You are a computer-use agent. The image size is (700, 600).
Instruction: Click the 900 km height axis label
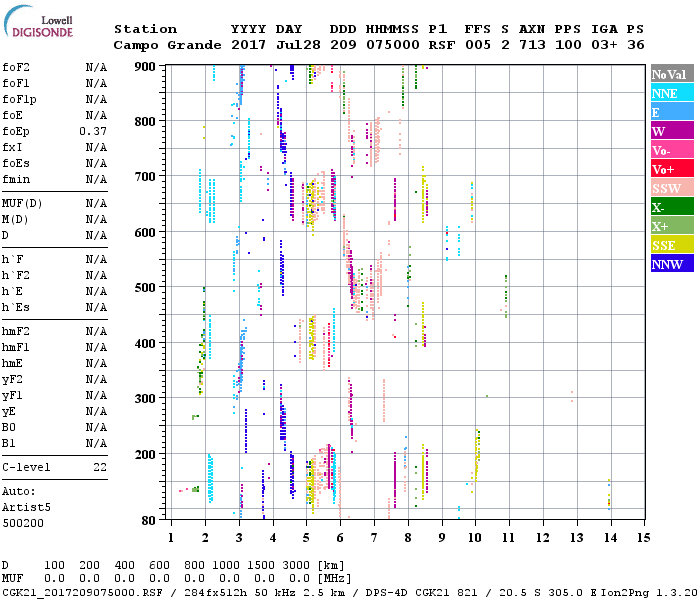[146, 67]
